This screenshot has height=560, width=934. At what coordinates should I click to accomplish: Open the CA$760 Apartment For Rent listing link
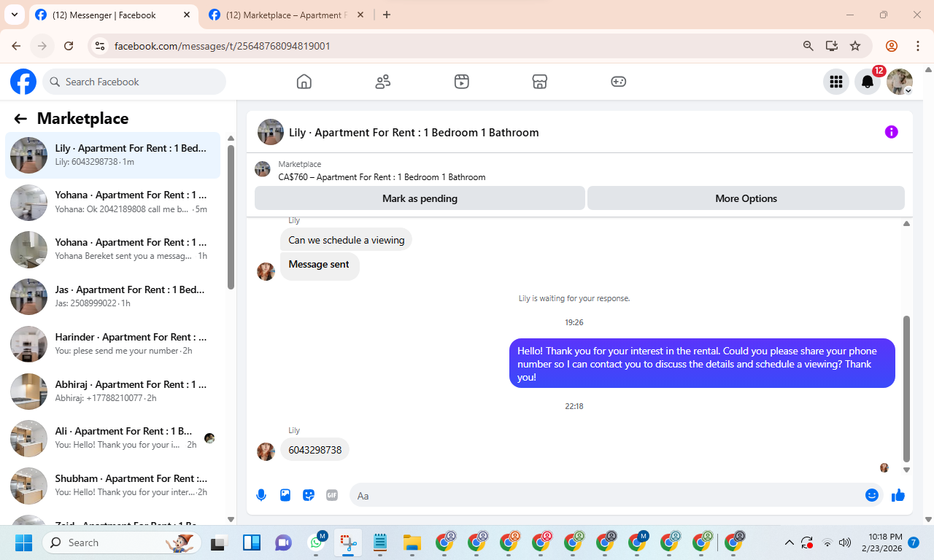(382, 177)
